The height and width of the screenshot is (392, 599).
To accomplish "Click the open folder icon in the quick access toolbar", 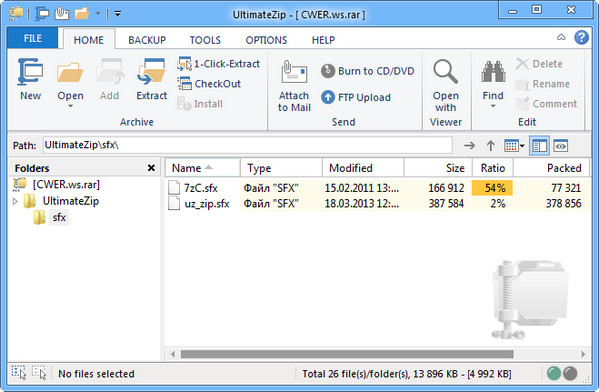I will tap(82, 14).
